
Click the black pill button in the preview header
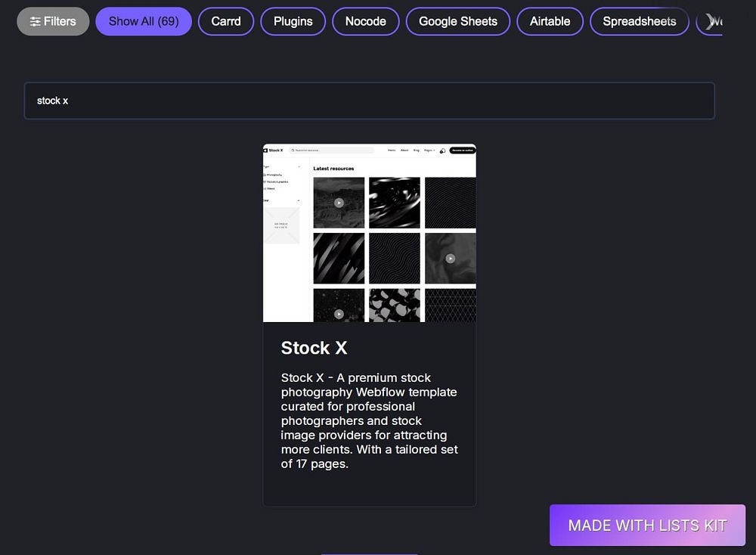click(463, 150)
